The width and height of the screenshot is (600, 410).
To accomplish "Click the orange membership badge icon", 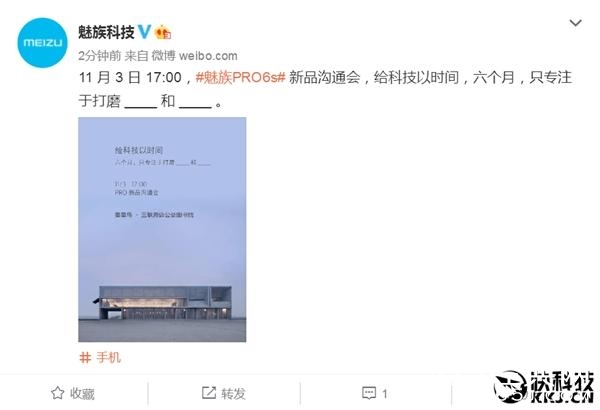I will coord(163,32).
